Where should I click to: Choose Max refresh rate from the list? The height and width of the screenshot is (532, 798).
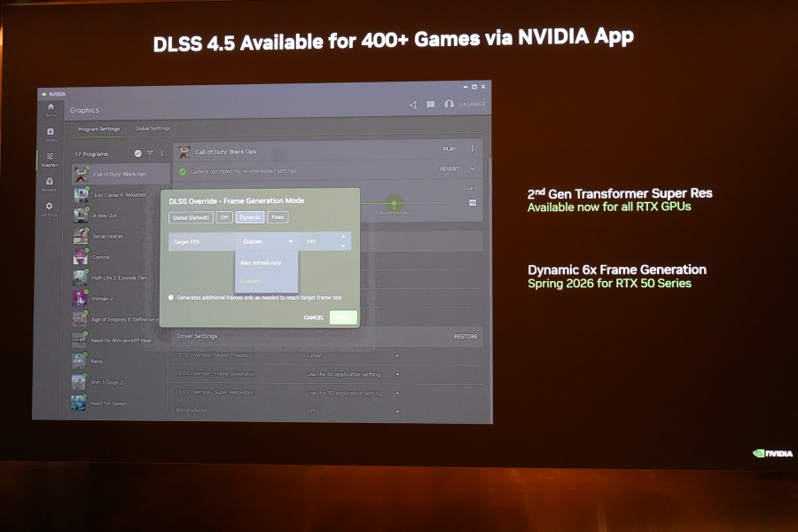[261, 262]
